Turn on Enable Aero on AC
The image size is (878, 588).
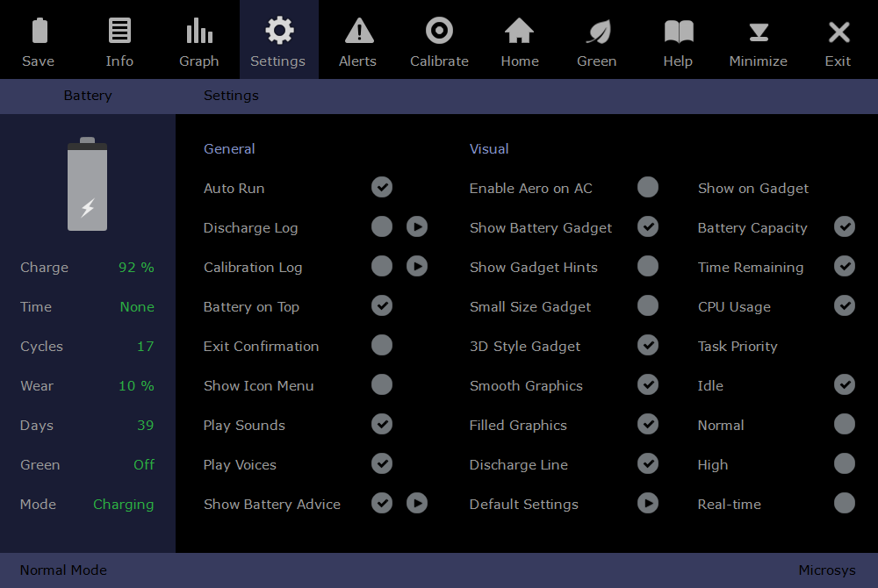pyautogui.click(x=648, y=187)
